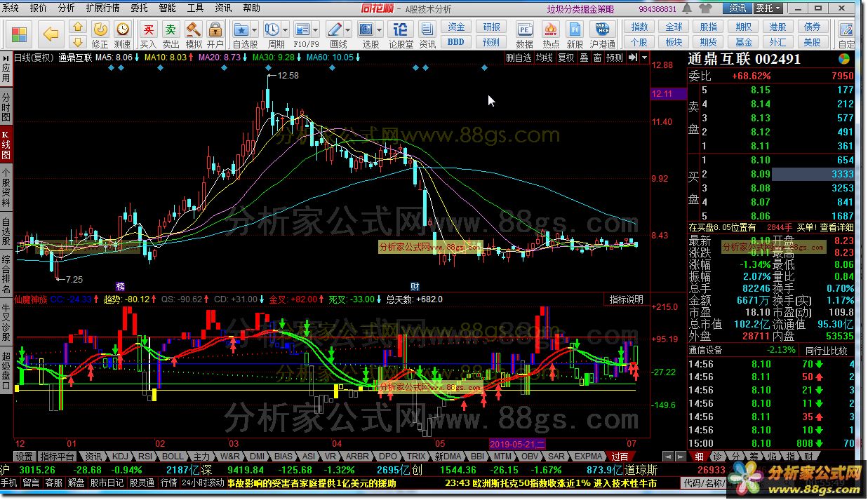Image resolution: width=868 pixels, height=500 pixels.
Task: Open the 自选股 watchlist folder icon
Action: 241,29
